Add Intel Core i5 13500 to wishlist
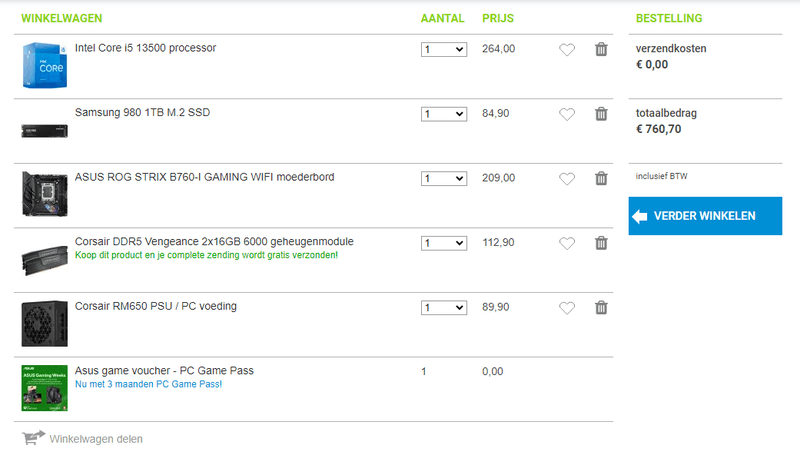Screen dimensions: 800x465 (567, 49)
